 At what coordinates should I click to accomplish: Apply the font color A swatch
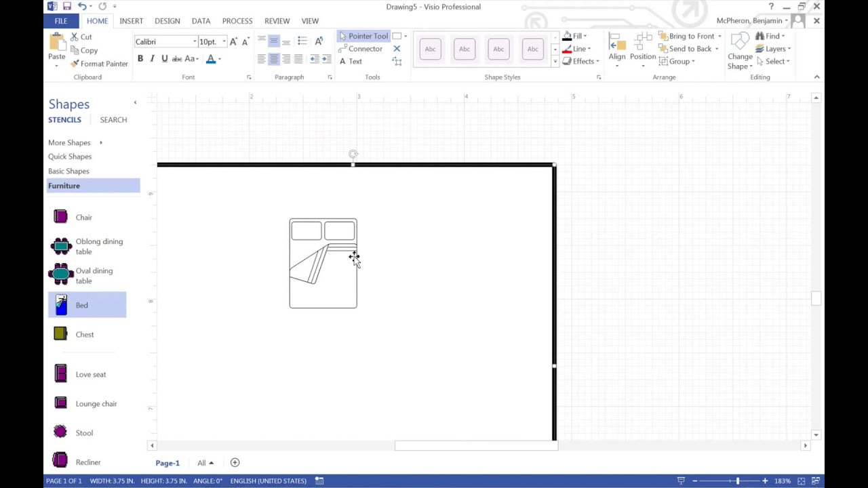coord(211,59)
